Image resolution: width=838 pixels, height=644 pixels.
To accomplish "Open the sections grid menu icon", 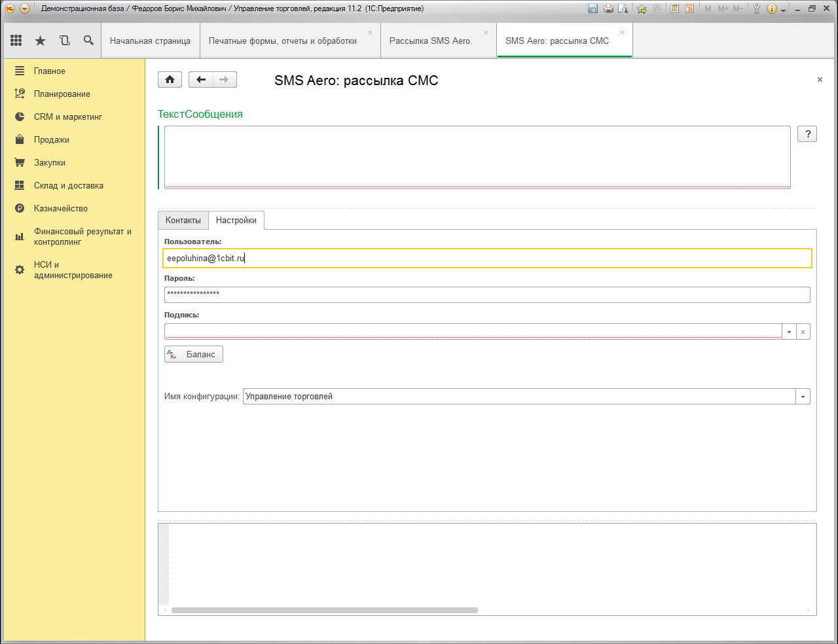I will point(16,41).
